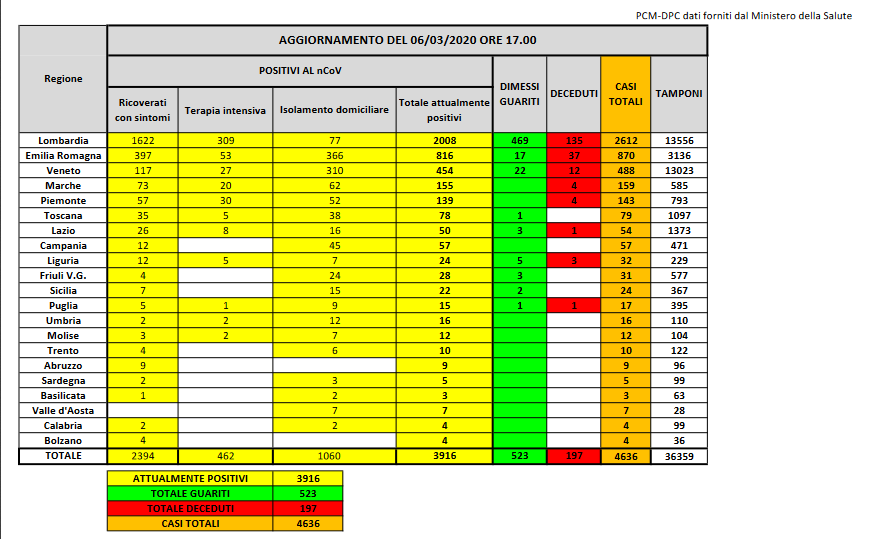Select the 'Abruzzo' region row label
The height and width of the screenshot is (539, 869).
point(63,365)
